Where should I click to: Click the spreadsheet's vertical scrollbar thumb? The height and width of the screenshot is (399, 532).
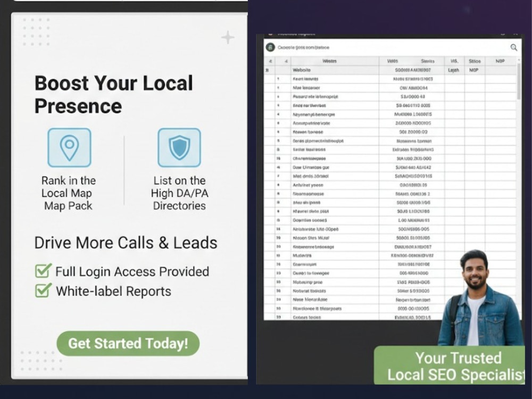518,81
